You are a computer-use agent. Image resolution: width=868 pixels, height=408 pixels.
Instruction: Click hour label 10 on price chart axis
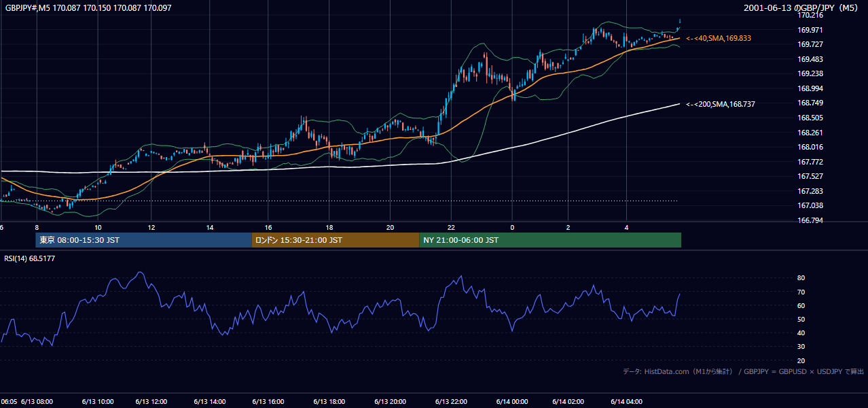(x=98, y=227)
